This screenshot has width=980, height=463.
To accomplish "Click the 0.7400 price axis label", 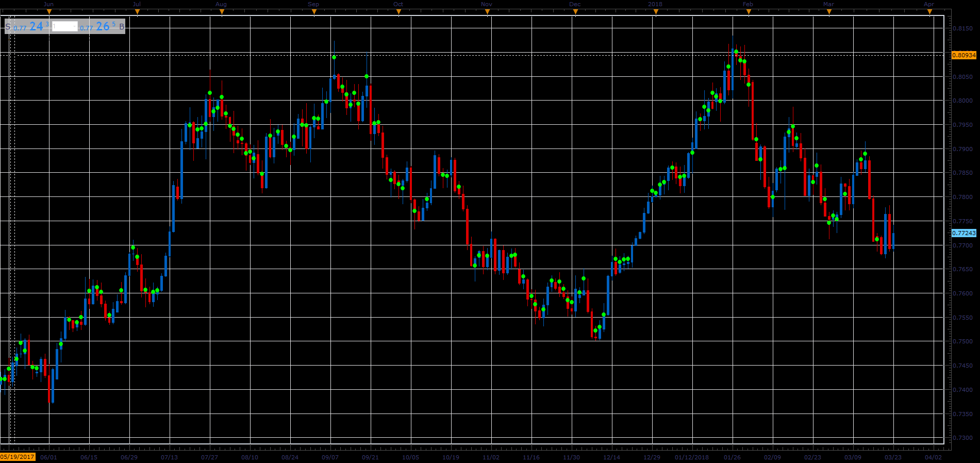I will point(962,390).
